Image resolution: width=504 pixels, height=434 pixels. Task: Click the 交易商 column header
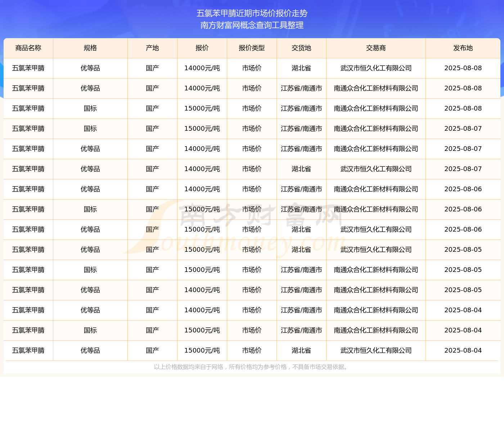pyautogui.click(x=376, y=48)
